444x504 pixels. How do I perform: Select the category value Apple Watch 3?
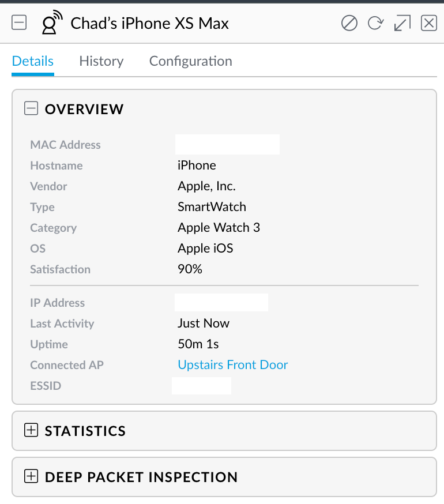tap(219, 228)
